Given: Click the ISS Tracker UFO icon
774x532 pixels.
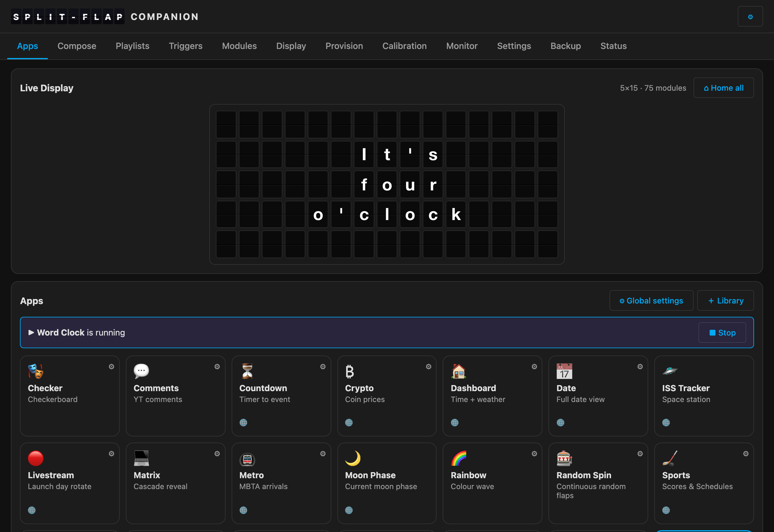Looking at the screenshot, I should (x=670, y=371).
